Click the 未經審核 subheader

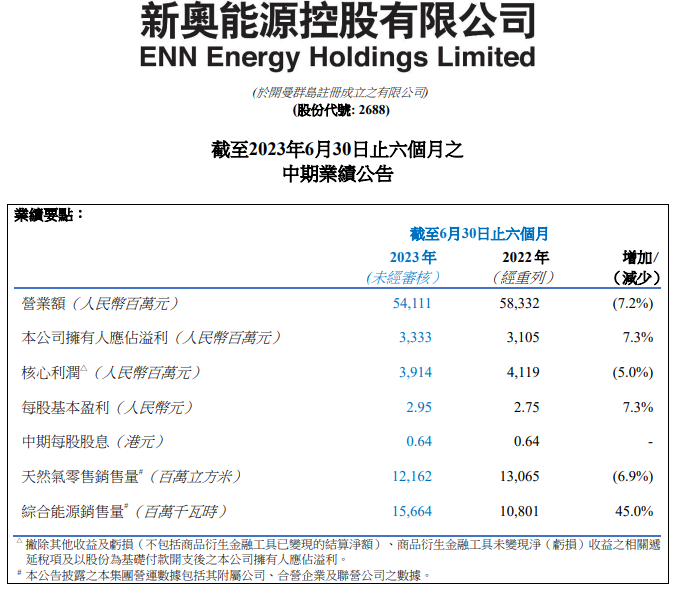click(x=403, y=277)
